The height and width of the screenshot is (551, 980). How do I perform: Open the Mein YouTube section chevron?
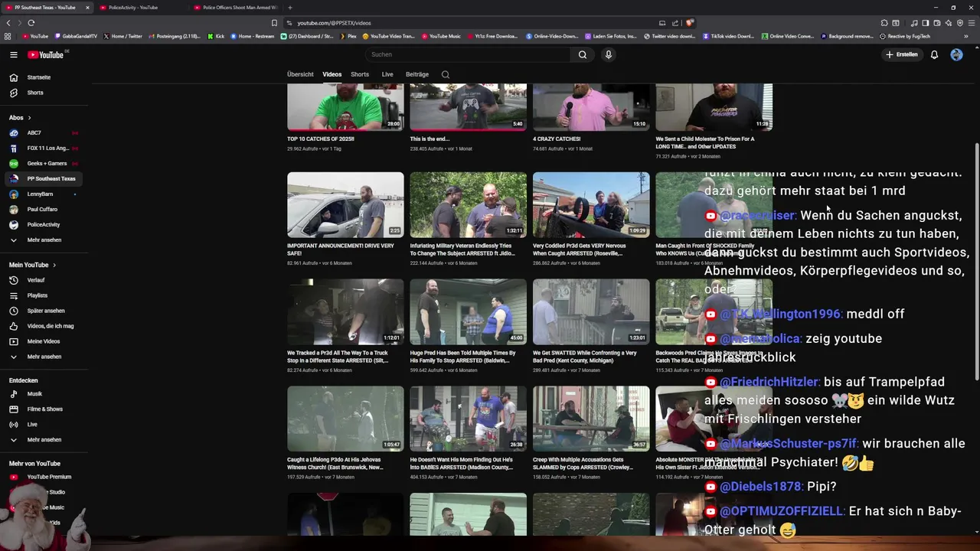pos(54,265)
